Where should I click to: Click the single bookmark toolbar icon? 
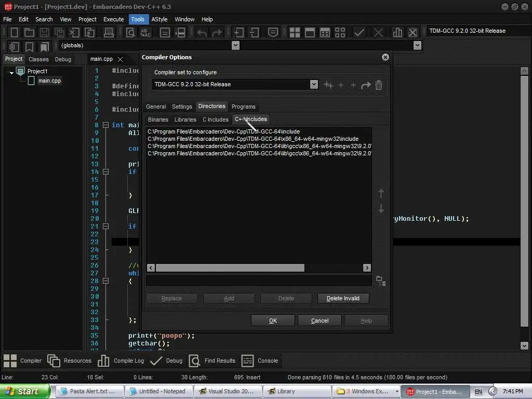point(29,47)
